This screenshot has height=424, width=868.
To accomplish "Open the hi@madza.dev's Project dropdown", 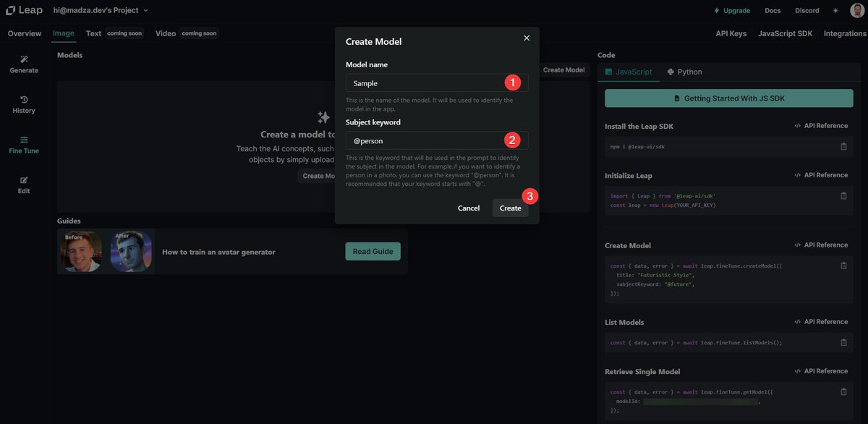I will (x=101, y=10).
